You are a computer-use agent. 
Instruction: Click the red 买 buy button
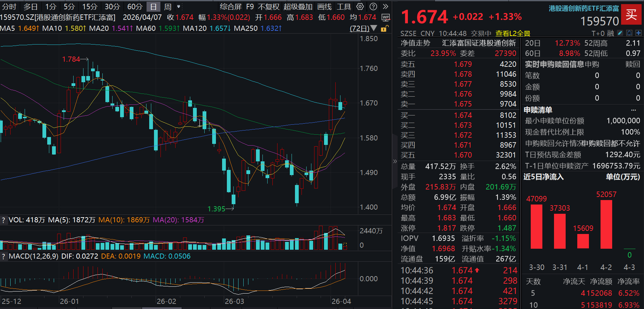[631, 14]
